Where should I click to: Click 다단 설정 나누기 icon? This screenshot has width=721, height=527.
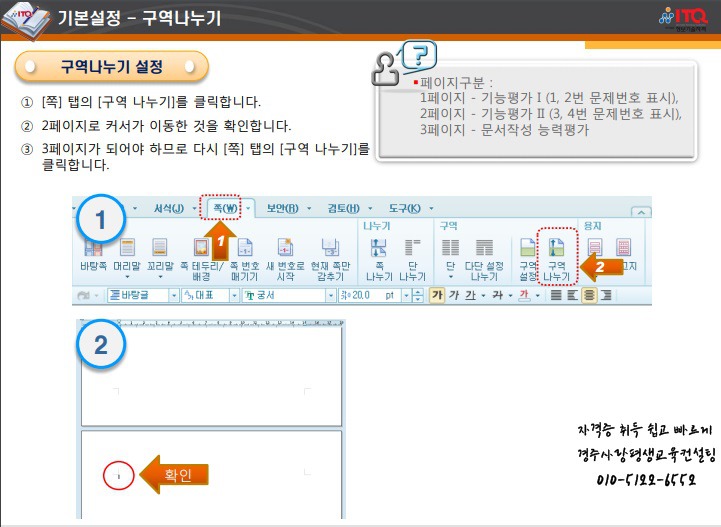pyautogui.click(x=484, y=247)
